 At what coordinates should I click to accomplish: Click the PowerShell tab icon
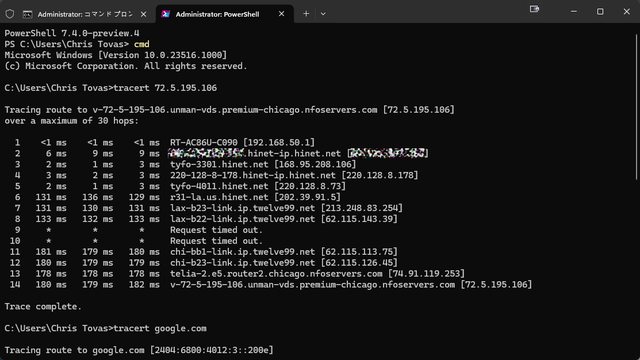[165, 14]
